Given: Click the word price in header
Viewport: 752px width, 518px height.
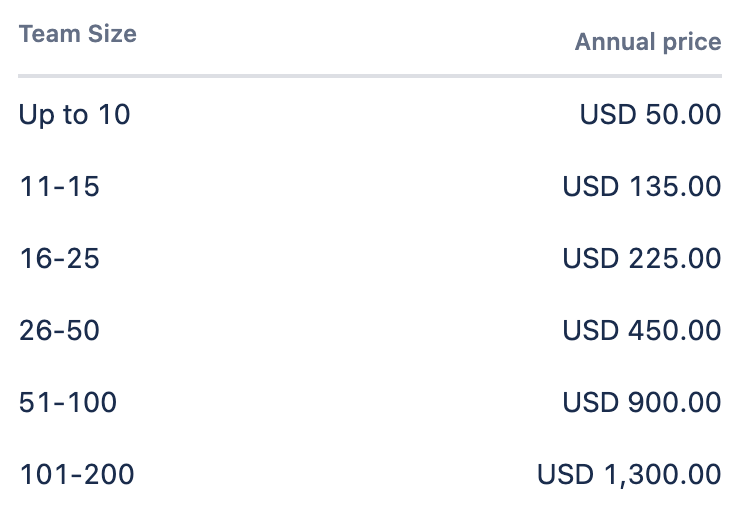Looking at the screenshot, I should pos(692,43).
